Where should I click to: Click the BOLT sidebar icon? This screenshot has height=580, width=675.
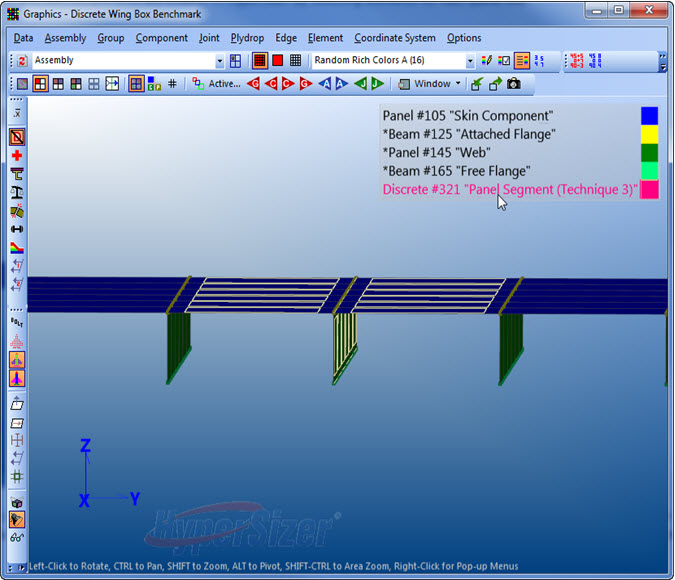click(17, 322)
